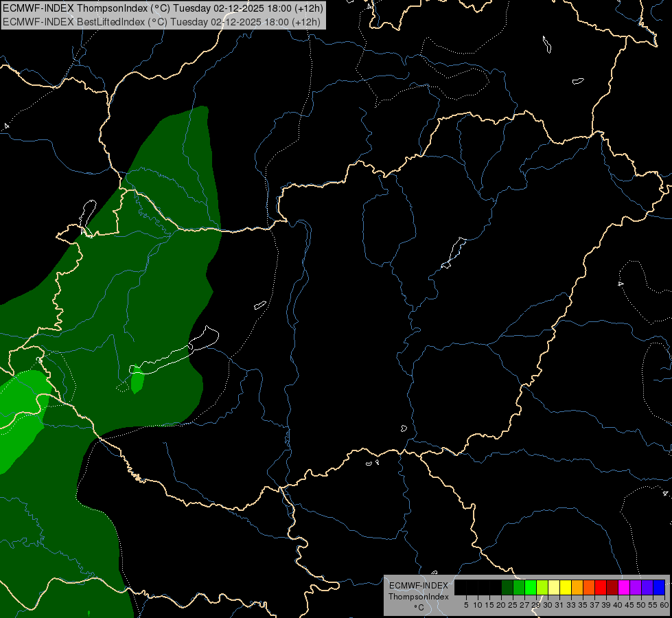Click the legend tick value '50'
Screen dimensions: 672x618
[642, 605]
